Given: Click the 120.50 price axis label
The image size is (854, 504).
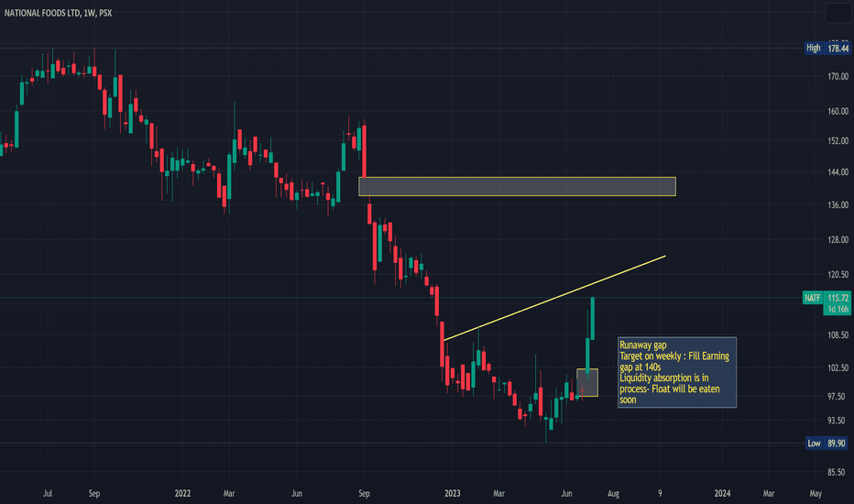Looking at the screenshot, I should click(838, 275).
